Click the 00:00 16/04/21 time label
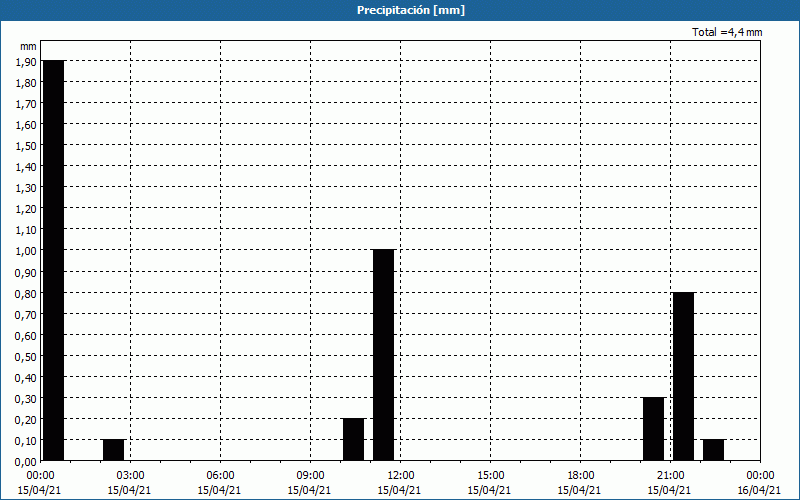Screen dimensions: 800x500 click(760, 483)
